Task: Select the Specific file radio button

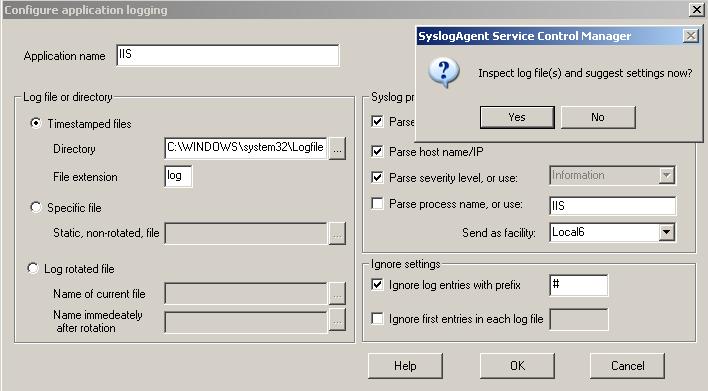Action: pos(36,207)
